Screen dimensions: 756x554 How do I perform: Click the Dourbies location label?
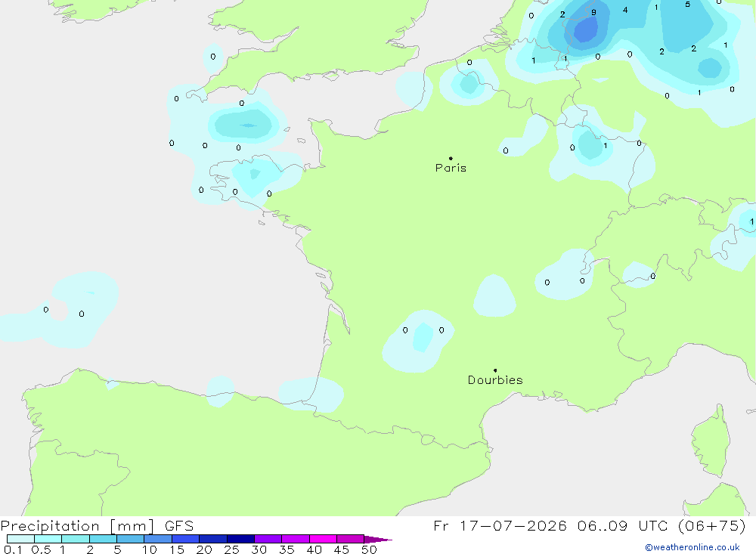[495, 380]
